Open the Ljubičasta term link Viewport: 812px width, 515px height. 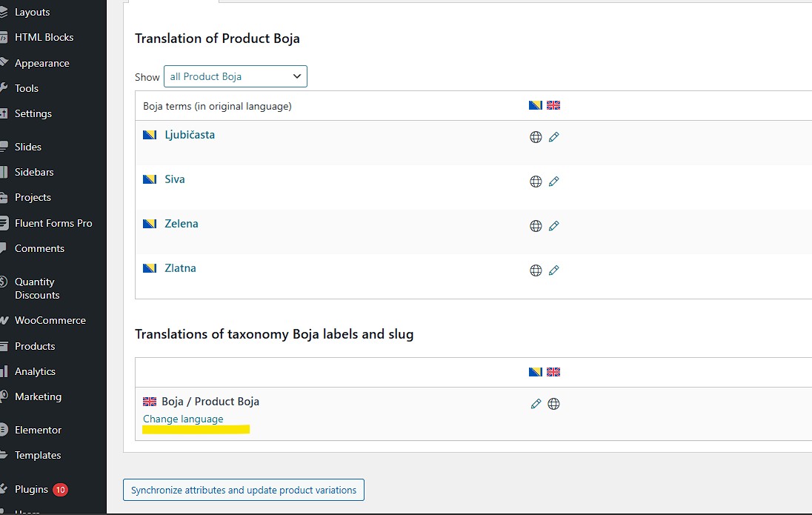pos(190,135)
